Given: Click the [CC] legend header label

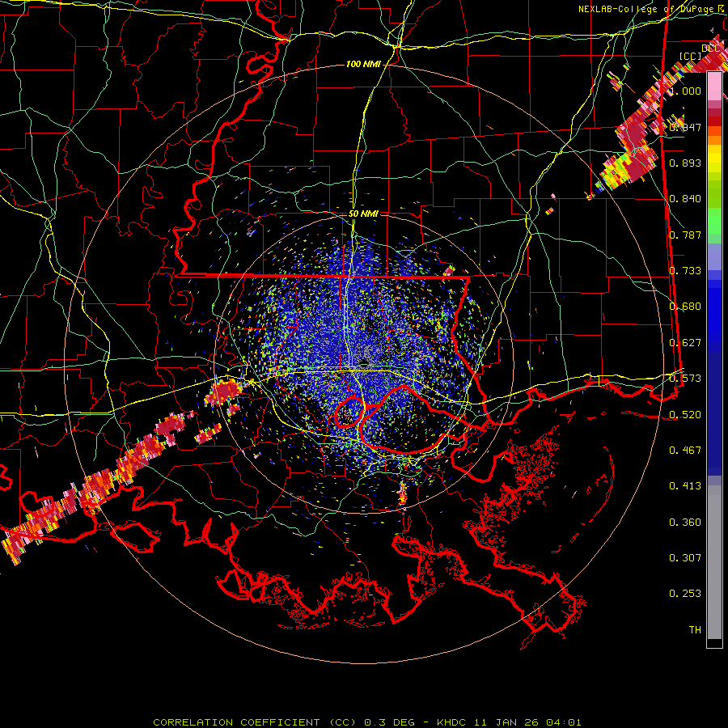Looking at the screenshot, I should tap(690, 56).
